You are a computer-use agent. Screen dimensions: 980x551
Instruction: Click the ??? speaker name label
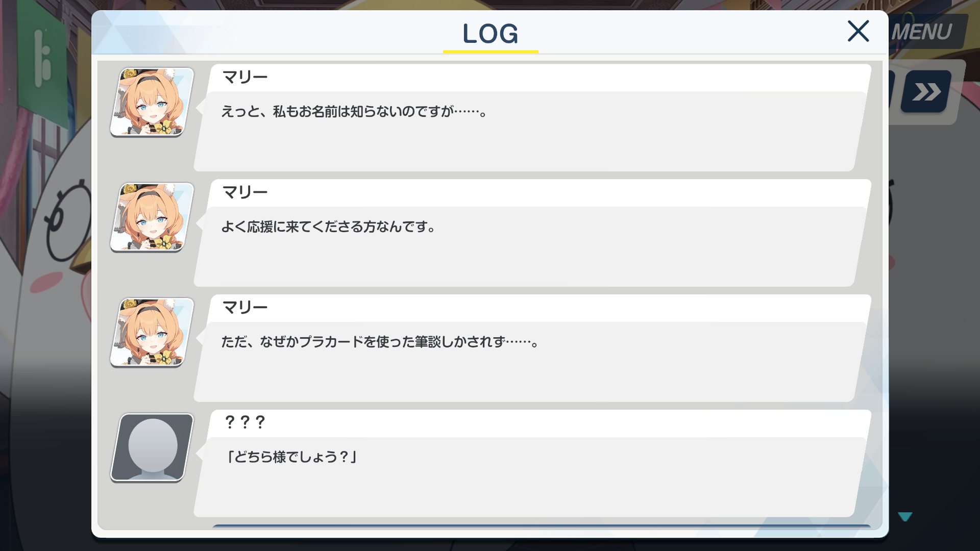245,422
